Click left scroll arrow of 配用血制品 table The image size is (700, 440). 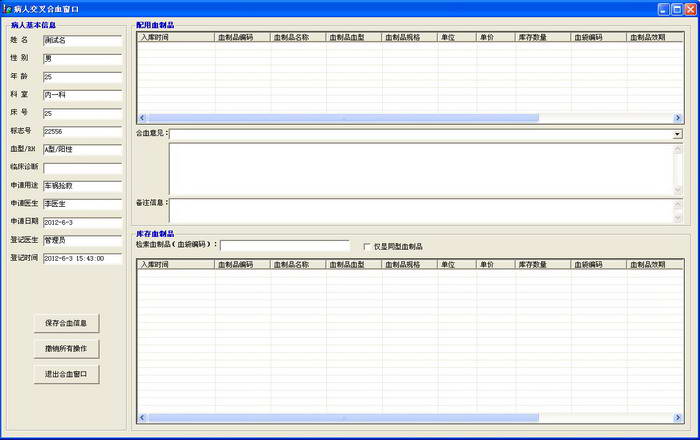[x=142, y=118]
